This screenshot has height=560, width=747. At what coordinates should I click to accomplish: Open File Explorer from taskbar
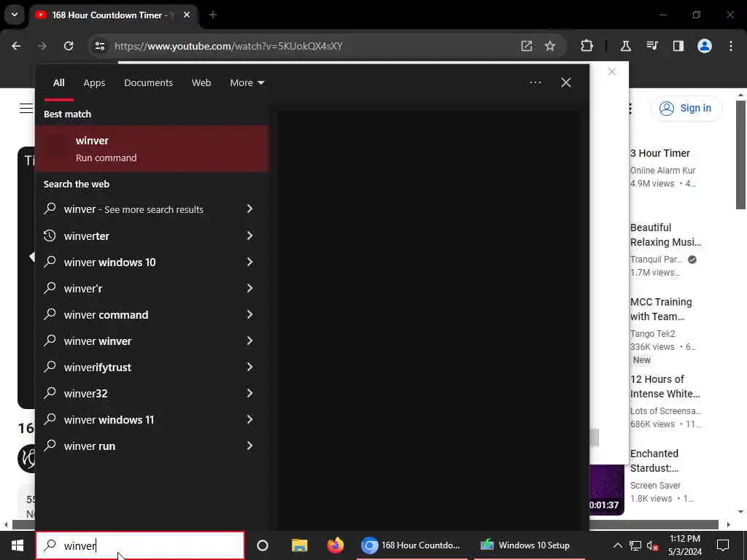pos(300,545)
